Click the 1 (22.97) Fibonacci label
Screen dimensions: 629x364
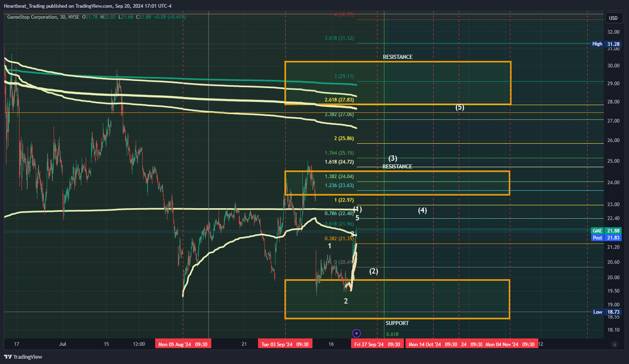pos(344,200)
